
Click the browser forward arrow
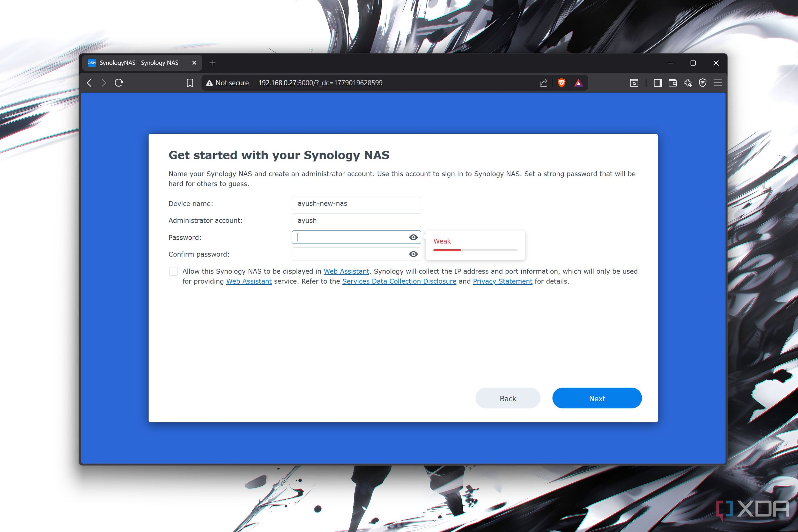coord(104,83)
